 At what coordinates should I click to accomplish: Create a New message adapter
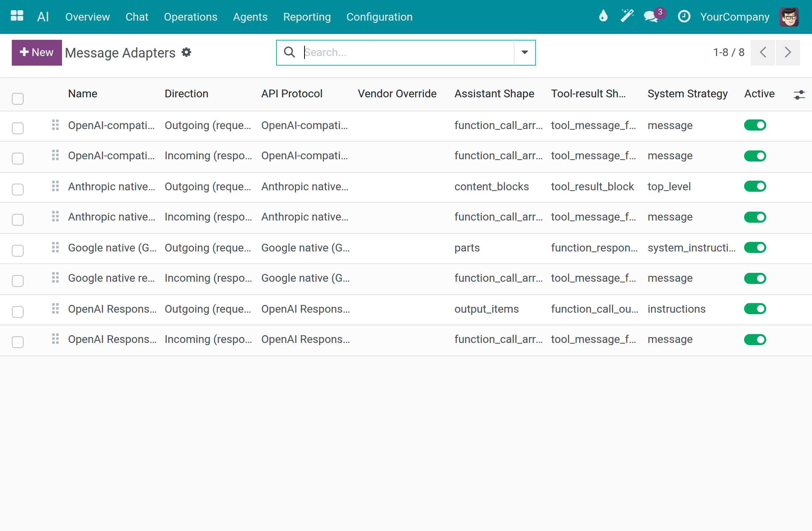pyautogui.click(x=37, y=52)
